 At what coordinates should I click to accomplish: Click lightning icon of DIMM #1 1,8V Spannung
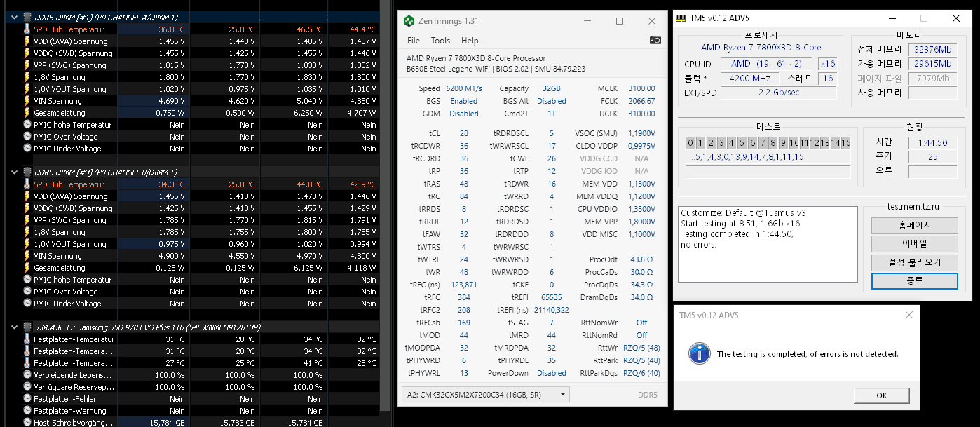pos(27,77)
